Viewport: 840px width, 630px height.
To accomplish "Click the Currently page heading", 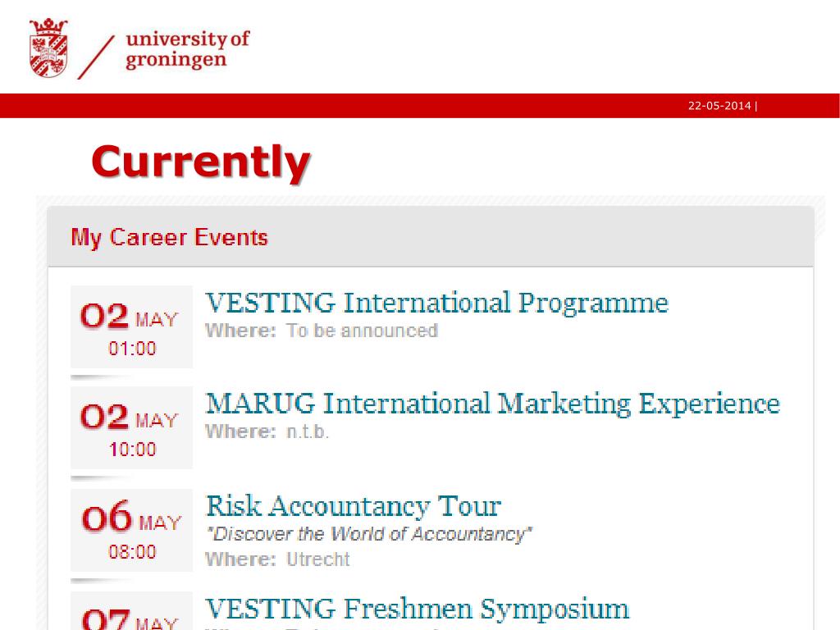I will pyautogui.click(x=201, y=162).
